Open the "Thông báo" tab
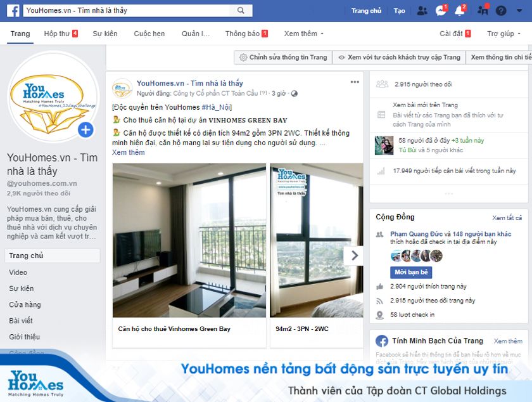The height and width of the screenshot is (402, 532). (x=246, y=34)
